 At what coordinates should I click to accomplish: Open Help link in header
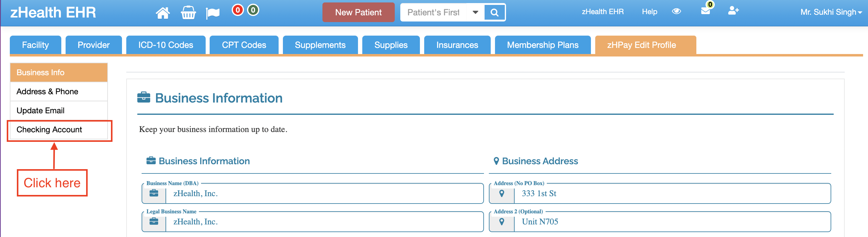[649, 12]
